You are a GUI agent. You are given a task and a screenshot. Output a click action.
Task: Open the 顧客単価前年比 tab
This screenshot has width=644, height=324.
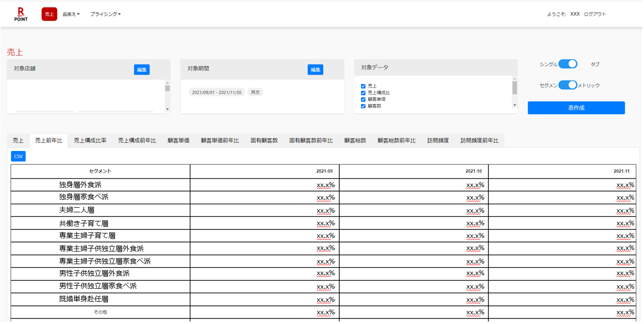click(220, 140)
